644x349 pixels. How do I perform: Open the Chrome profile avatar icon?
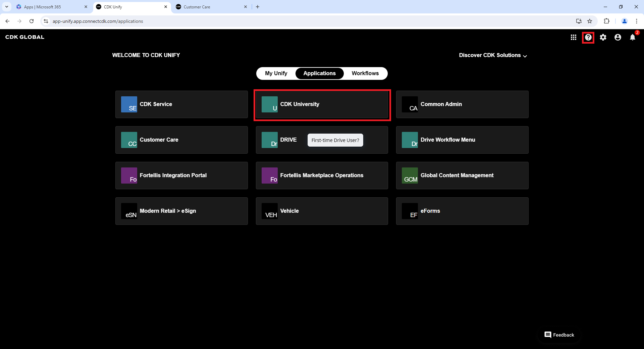coord(625,21)
